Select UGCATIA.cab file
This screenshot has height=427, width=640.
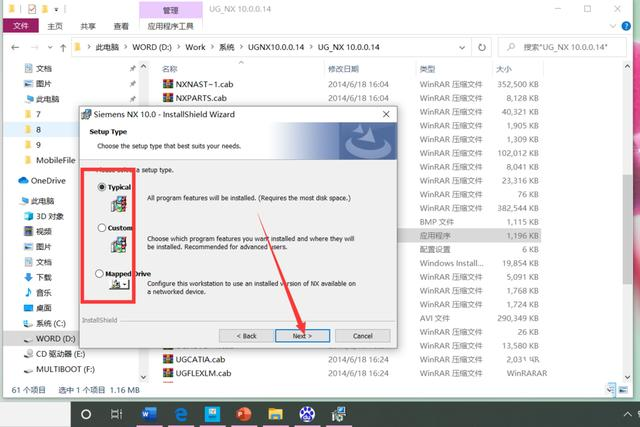pyautogui.click(x=194, y=359)
